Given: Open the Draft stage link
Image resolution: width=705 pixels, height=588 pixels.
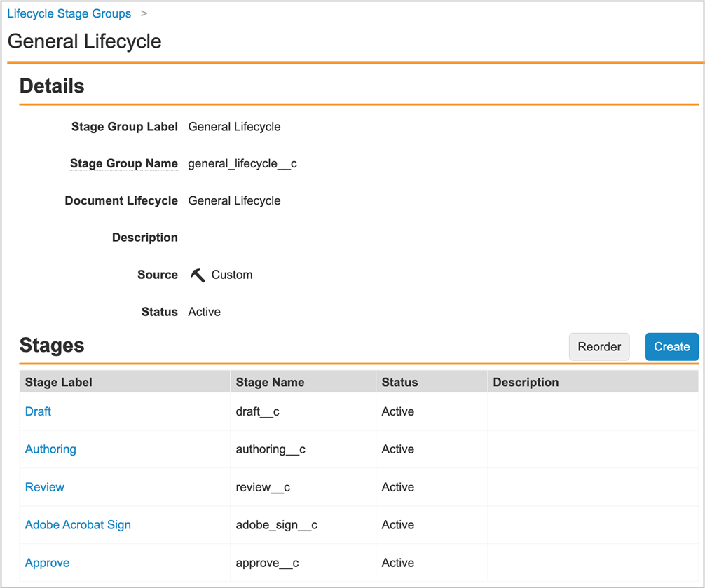Looking at the screenshot, I should tap(38, 411).
